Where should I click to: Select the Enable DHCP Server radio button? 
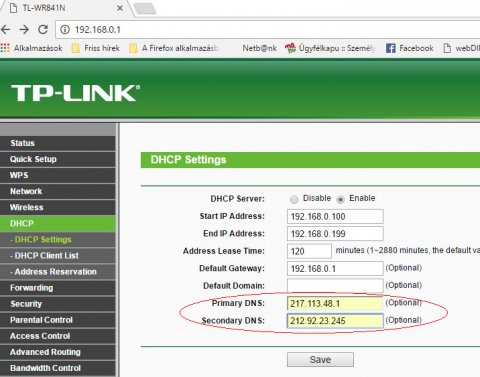point(340,199)
